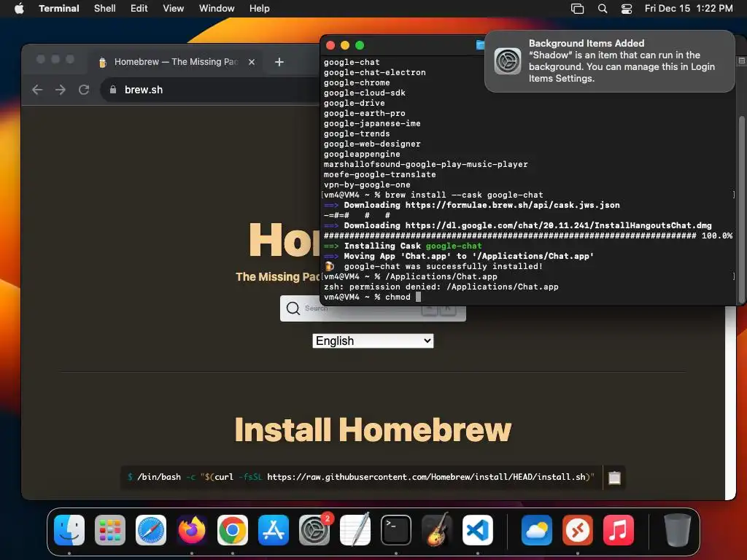The image size is (747, 560).
Task: Open the Help menu
Action: pyautogui.click(x=259, y=8)
